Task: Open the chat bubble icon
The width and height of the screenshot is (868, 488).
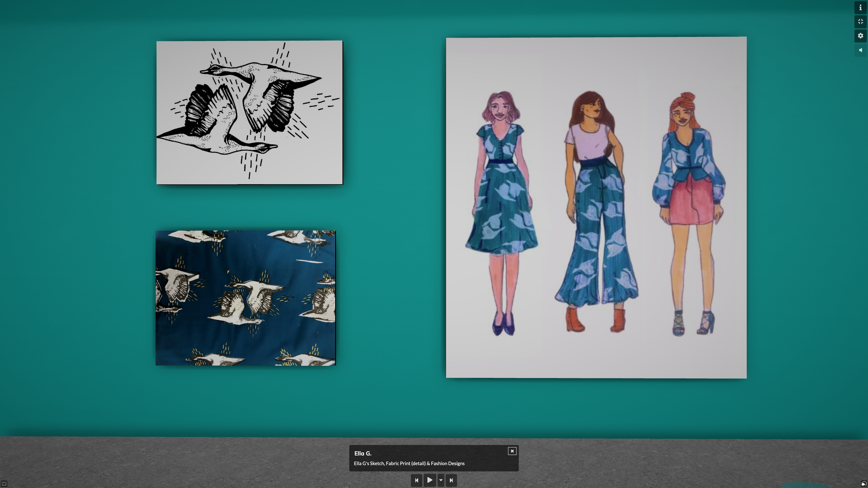Action: [x=864, y=484]
